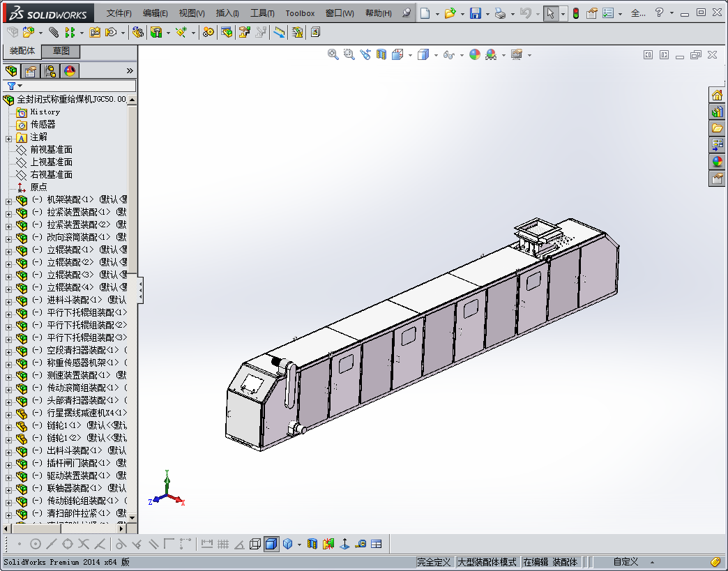
Task: Expand the 进料斗装配<1> tree node
Action: pyautogui.click(x=8, y=302)
